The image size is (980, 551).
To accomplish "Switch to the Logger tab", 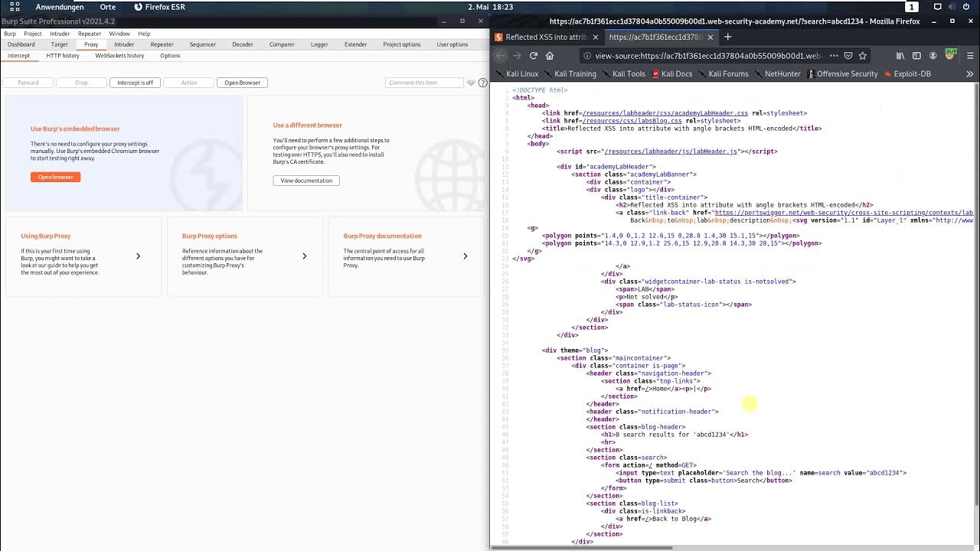I will tap(319, 44).
